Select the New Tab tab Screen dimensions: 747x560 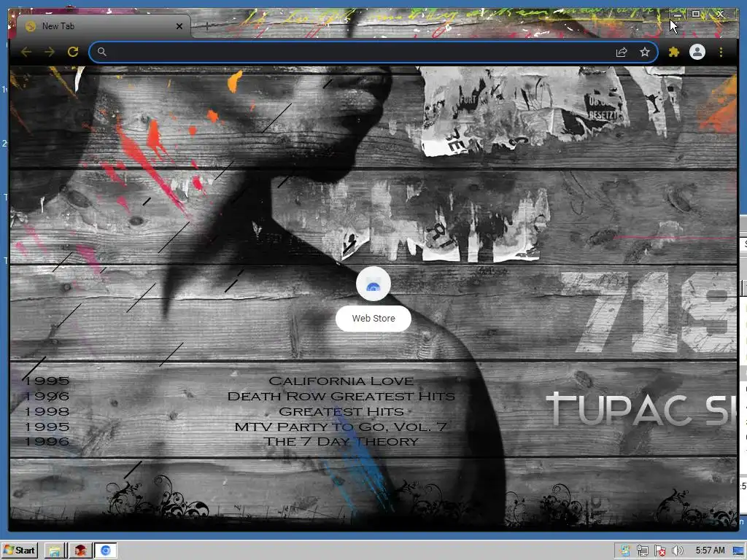103,26
